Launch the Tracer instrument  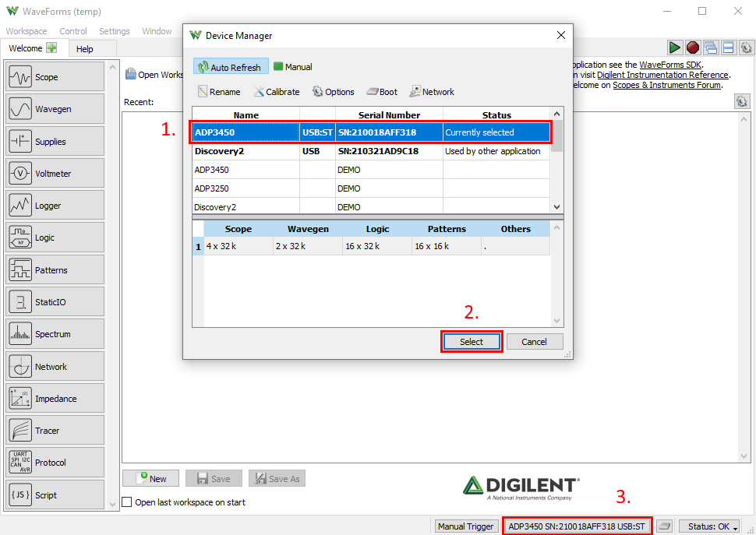pyautogui.click(x=55, y=431)
